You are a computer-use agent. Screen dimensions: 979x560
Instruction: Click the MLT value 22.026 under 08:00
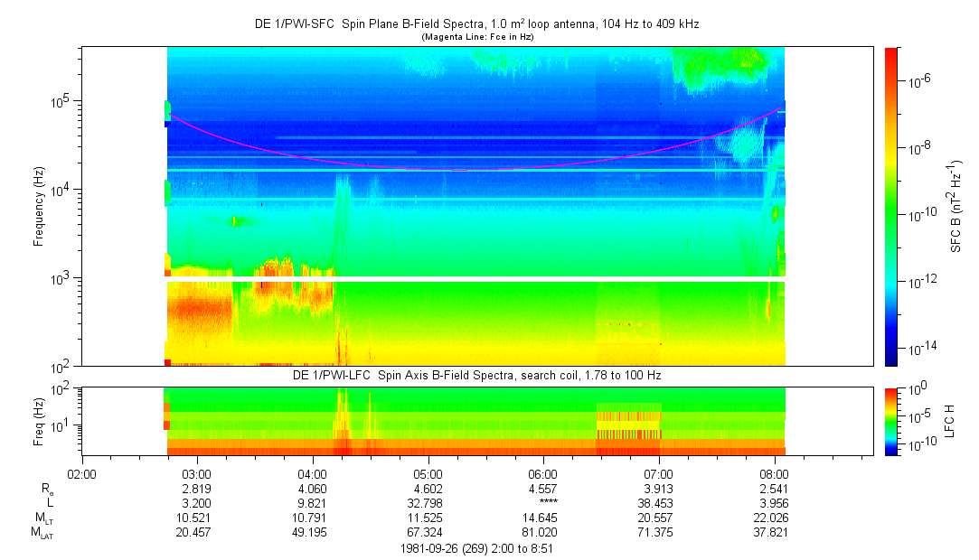[x=773, y=518]
